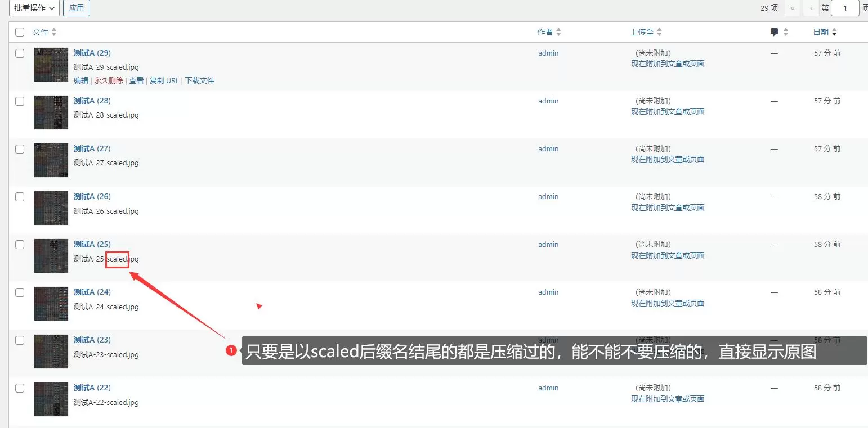Tick the checkbox for 测试A (29)

[20, 53]
